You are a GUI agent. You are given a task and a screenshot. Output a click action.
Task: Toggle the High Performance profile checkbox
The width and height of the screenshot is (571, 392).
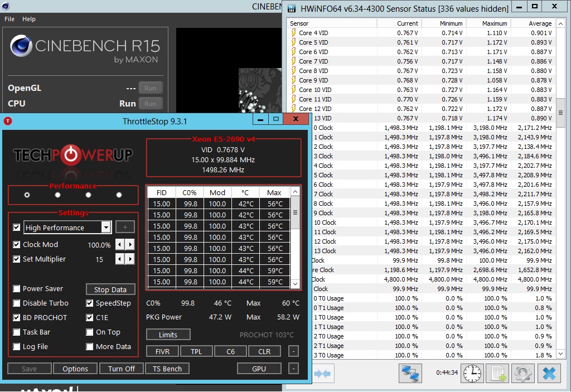click(16, 228)
